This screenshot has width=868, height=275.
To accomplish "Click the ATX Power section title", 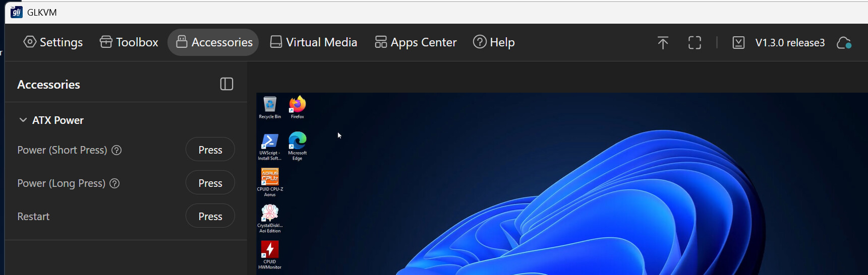I will [58, 120].
